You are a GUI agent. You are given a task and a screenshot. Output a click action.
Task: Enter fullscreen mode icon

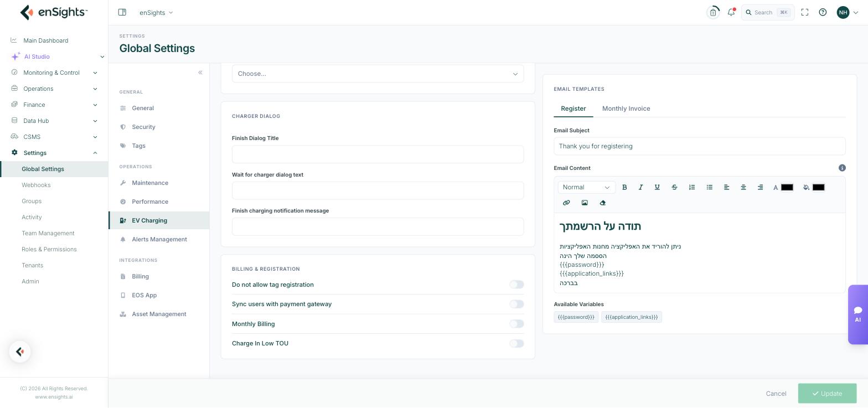[x=805, y=12]
